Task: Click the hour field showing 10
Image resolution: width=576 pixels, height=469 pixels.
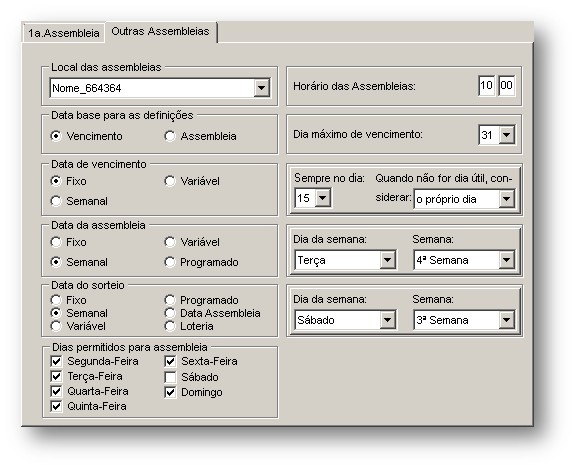Action: [x=486, y=86]
